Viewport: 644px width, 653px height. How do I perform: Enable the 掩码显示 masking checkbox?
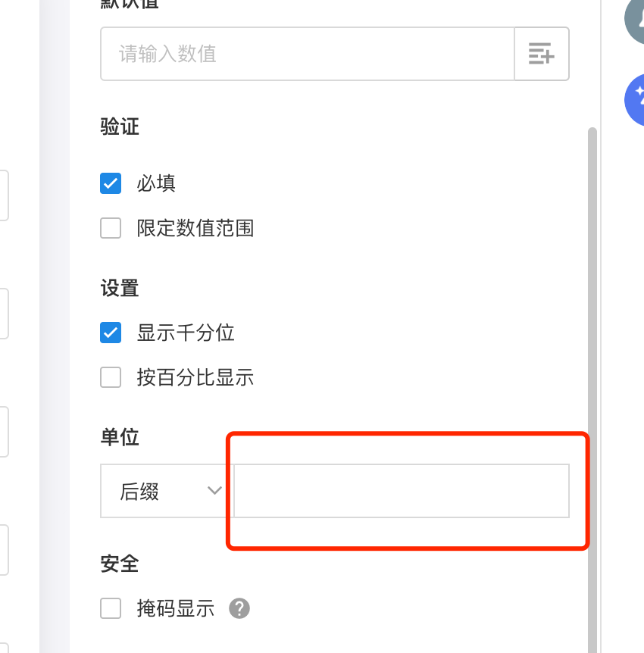tap(111, 608)
